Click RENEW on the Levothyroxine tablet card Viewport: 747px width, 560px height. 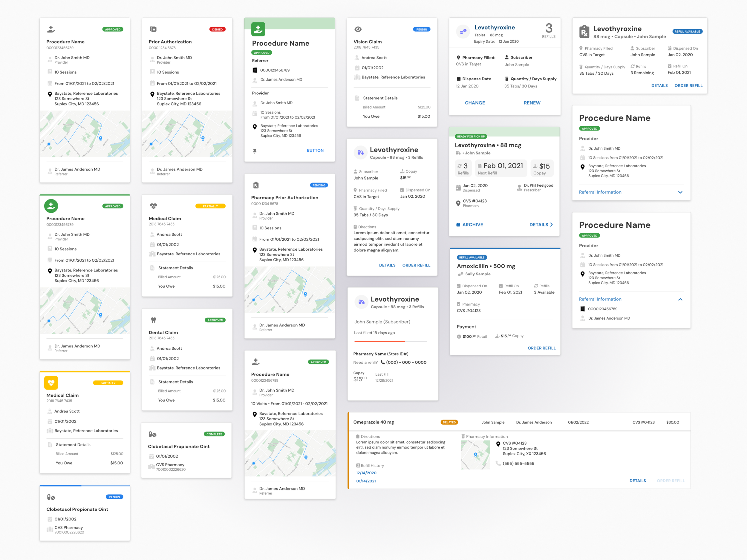(x=532, y=103)
